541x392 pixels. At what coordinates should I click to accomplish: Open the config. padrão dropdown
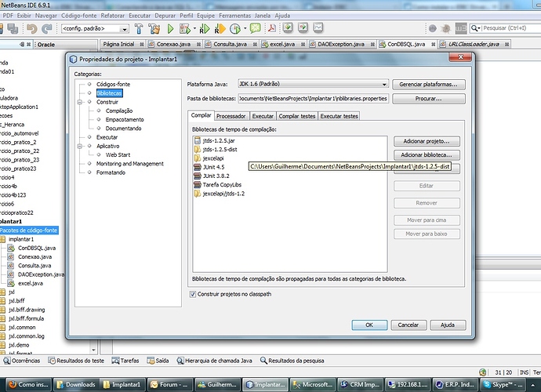pyautogui.click(x=125, y=29)
